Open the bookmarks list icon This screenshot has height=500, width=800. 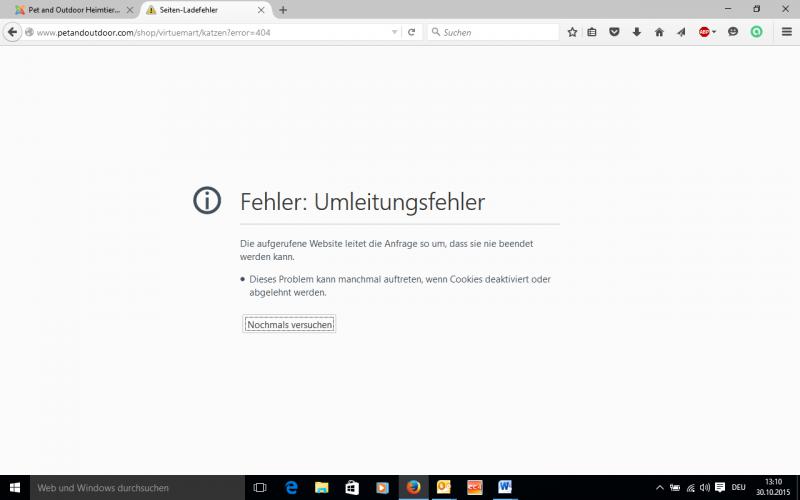[592, 32]
